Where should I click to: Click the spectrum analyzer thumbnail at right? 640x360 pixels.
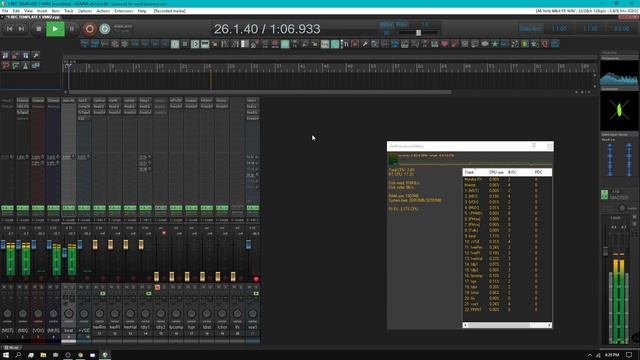pyautogui.click(x=619, y=73)
